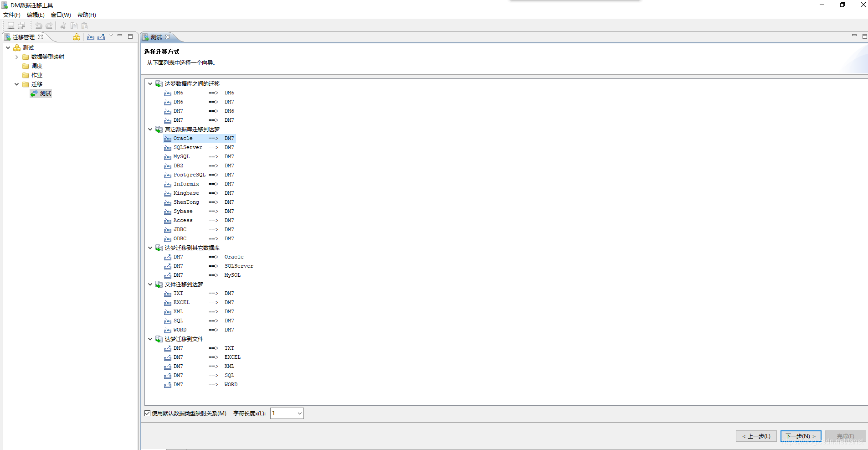Open the 帮助(H) menu
Viewport: 868px width, 450px height.
(87, 15)
